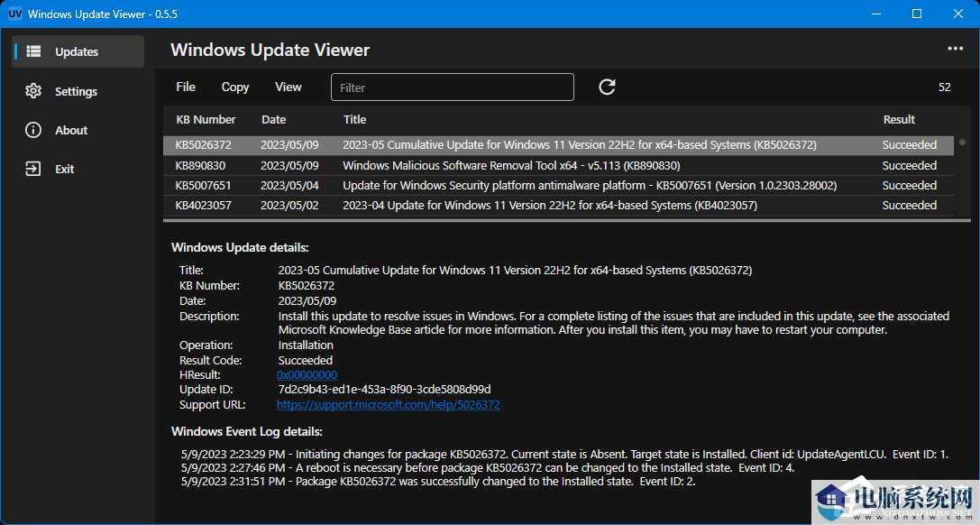This screenshot has height=525, width=980.
Task: Maximize the Windows Update Viewer window
Action: tap(917, 14)
